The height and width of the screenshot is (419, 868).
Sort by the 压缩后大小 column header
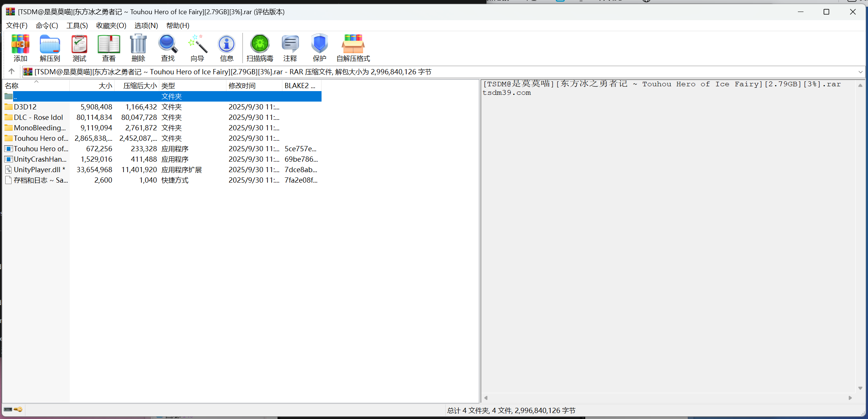(140, 86)
